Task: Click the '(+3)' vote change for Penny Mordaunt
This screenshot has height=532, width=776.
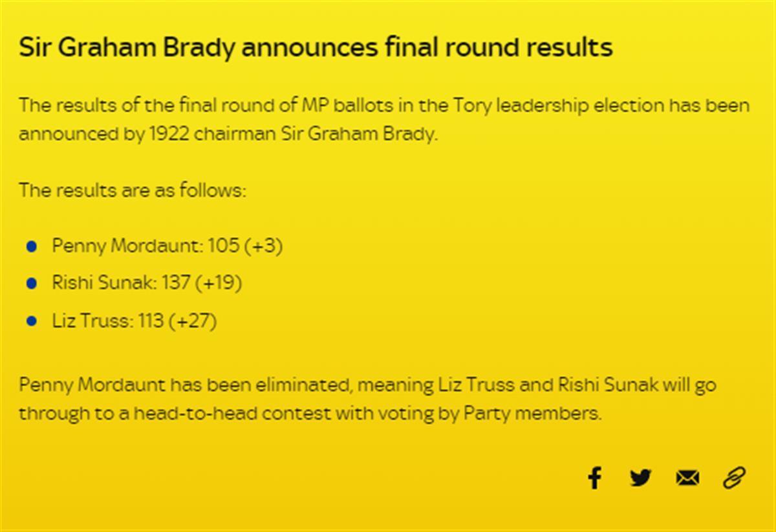Action: (263, 246)
